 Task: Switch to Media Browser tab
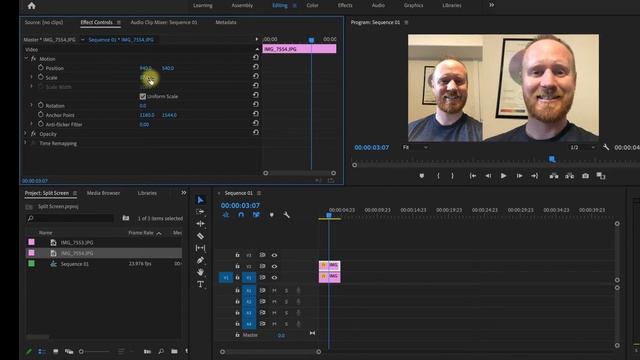point(103,193)
